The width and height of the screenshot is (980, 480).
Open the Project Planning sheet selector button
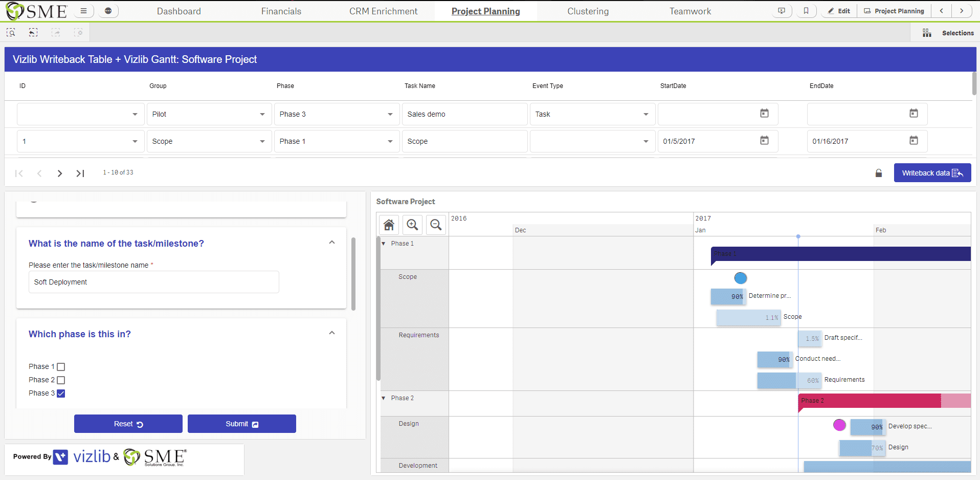pos(894,11)
